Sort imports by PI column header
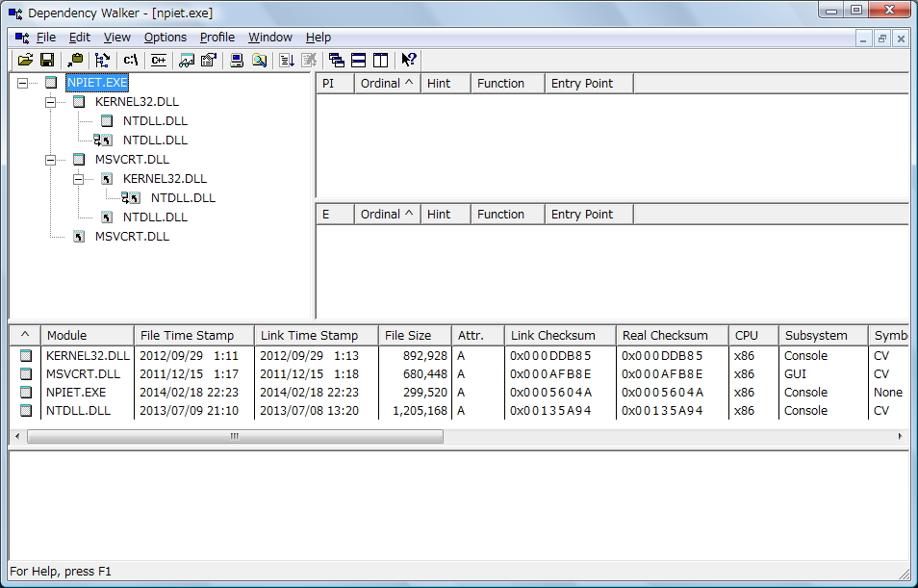The image size is (918, 588). pyautogui.click(x=336, y=83)
